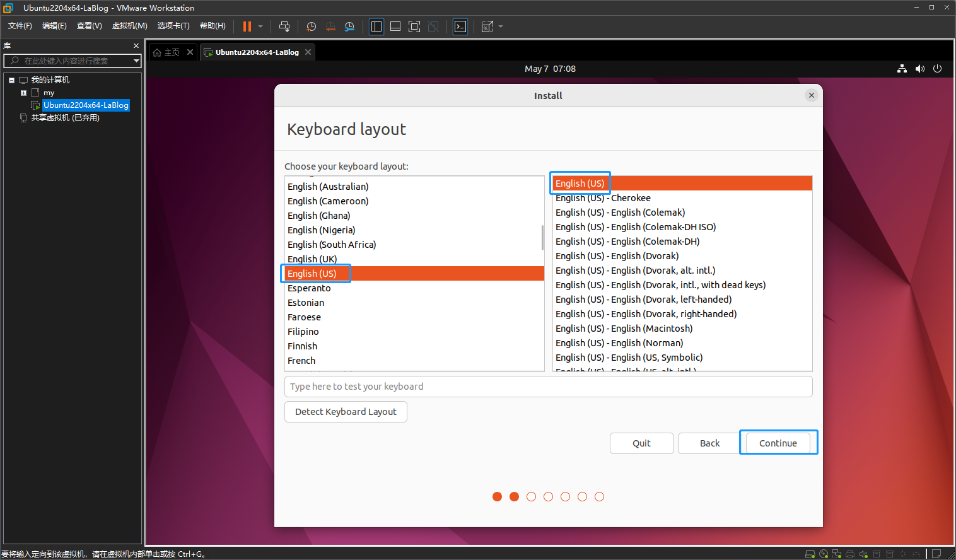Click the CD/DVD drive status bar icon

click(824, 554)
